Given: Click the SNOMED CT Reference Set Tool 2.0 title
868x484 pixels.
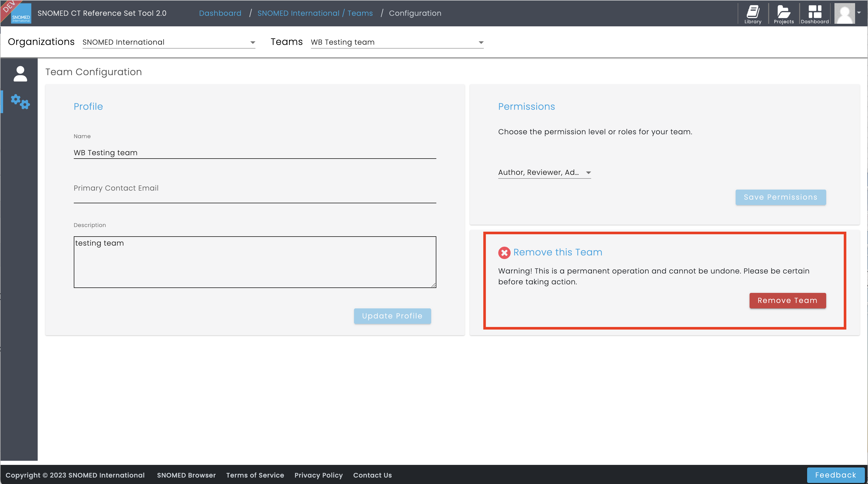Looking at the screenshot, I should tap(102, 13).
